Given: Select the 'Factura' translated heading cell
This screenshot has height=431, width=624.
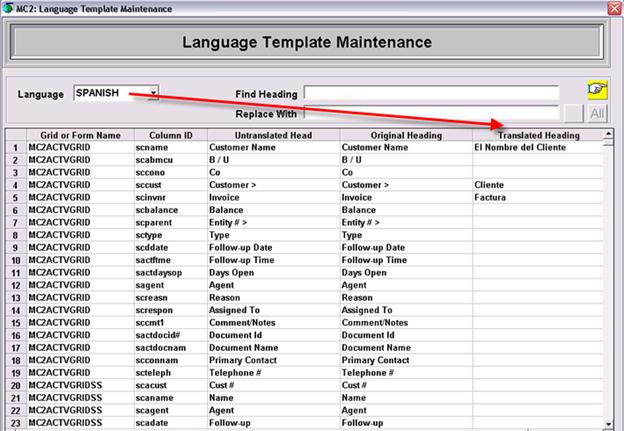Looking at the screenshot, I should [538, 198].
